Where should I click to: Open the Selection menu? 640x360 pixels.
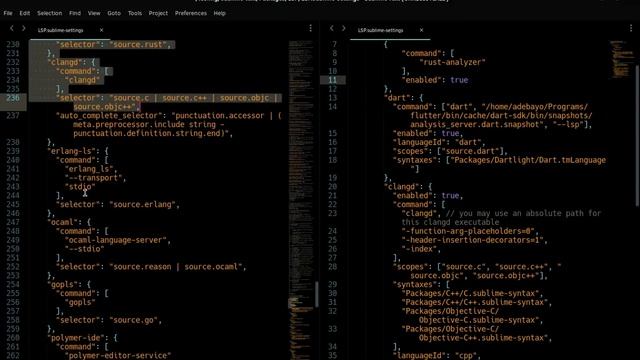coord(49,13)
